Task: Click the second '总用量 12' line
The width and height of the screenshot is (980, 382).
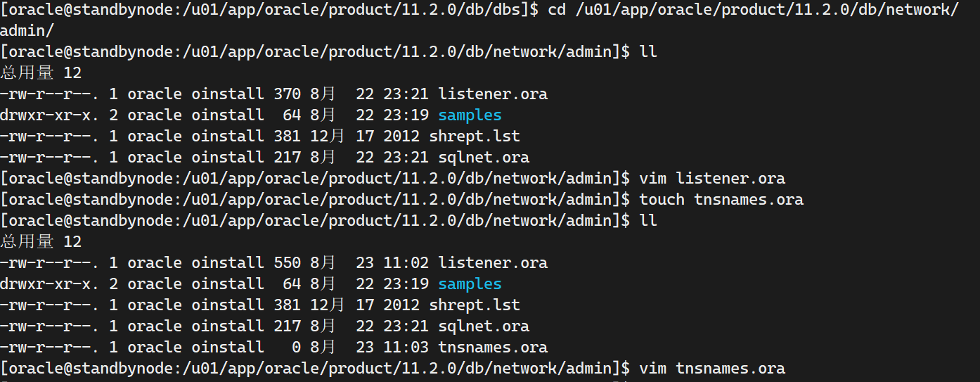Action: [41, 241]
